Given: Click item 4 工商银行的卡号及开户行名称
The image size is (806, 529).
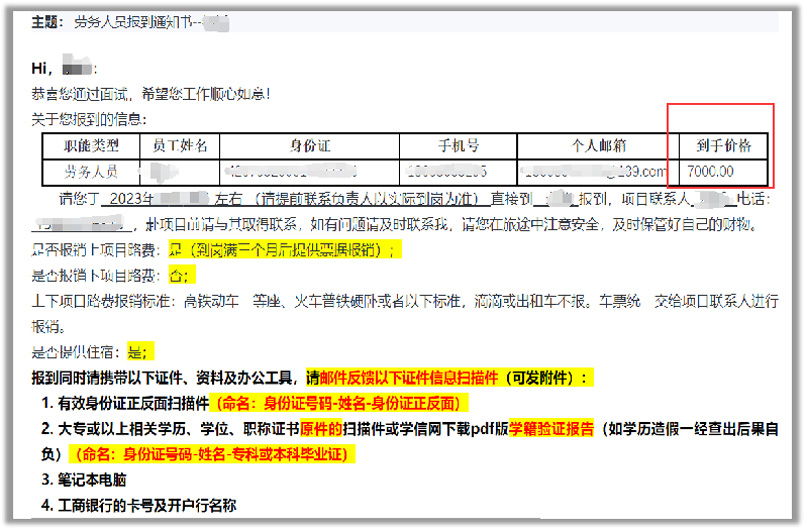Looking at the screenshot, I should pos(146,505).
